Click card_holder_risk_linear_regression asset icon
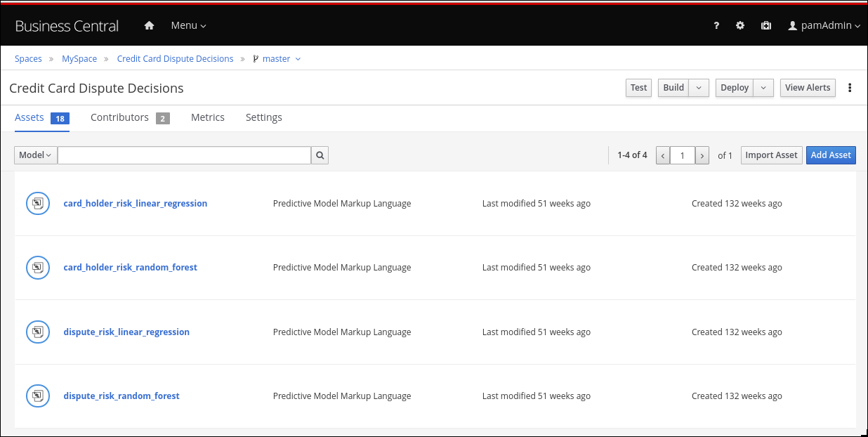Viewport: 868px width, 437px height. coord(38,204)
